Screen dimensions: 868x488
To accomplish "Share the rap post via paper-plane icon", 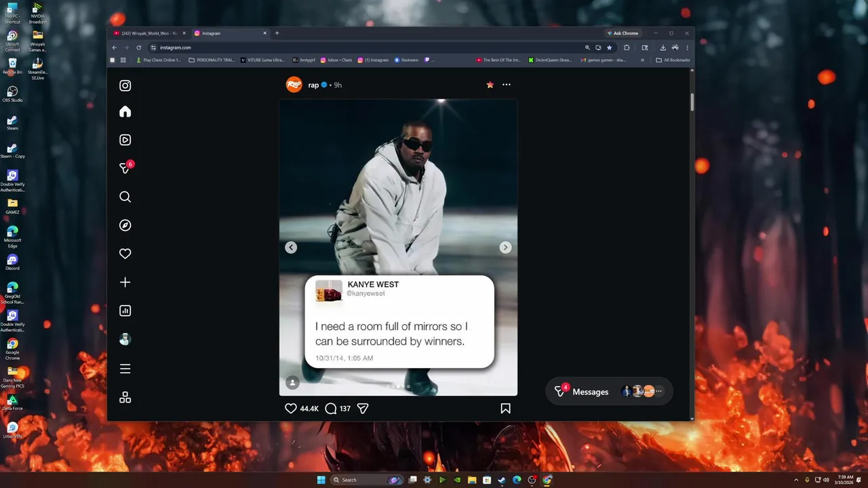I will pos(363,409).
